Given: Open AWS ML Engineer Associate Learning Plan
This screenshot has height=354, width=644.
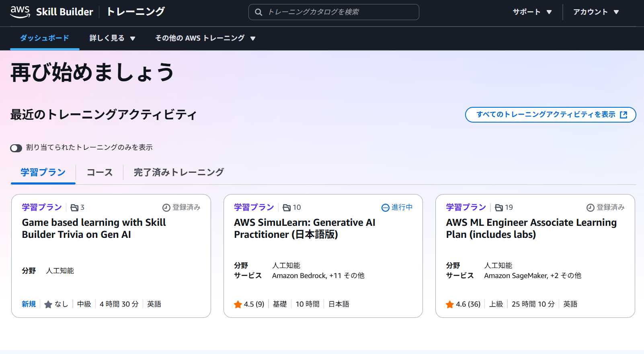Looking at the screenshot, I should (x=531, y=228).
